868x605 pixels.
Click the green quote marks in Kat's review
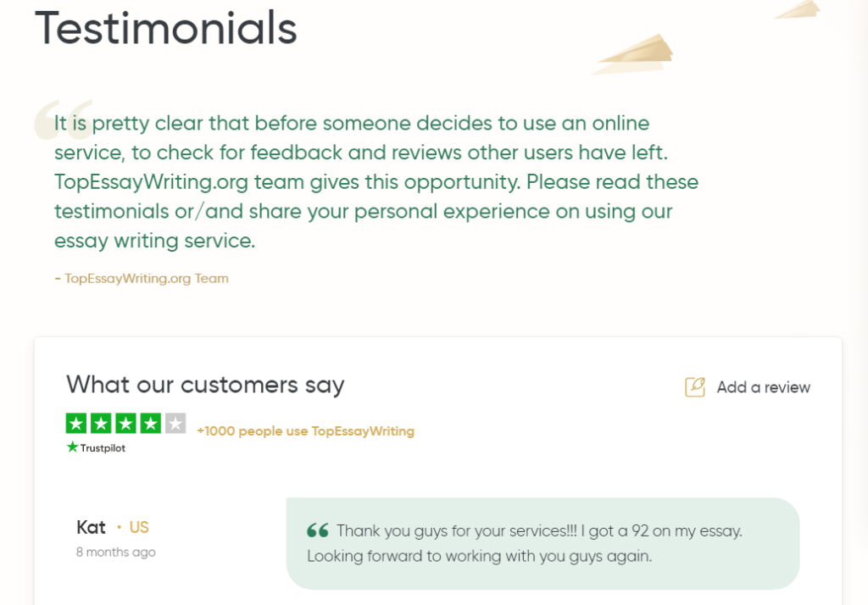click(318, 530)
